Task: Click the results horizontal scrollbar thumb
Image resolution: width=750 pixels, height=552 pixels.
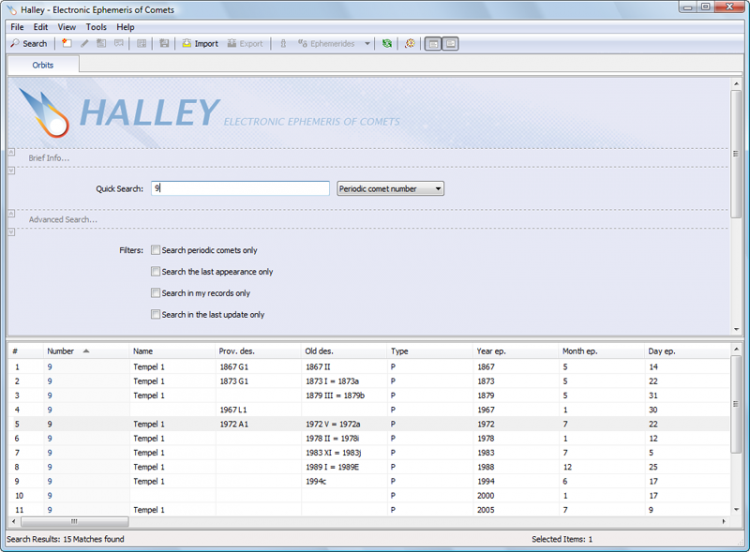Action: point(75,521)
